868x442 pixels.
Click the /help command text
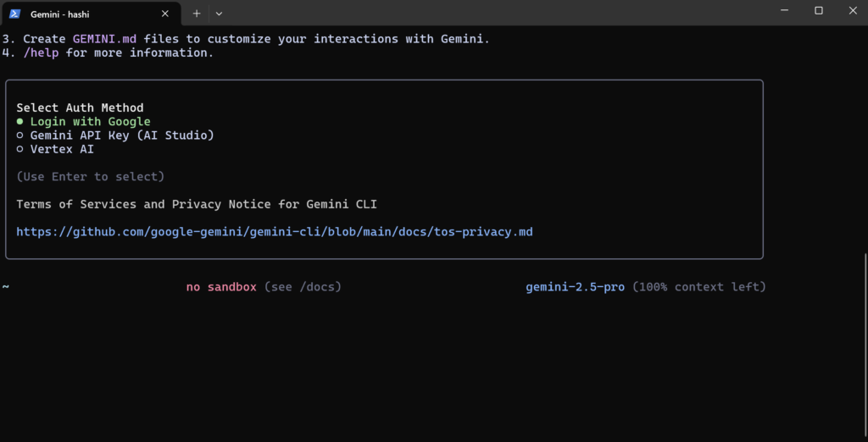(x=41, y=53)
